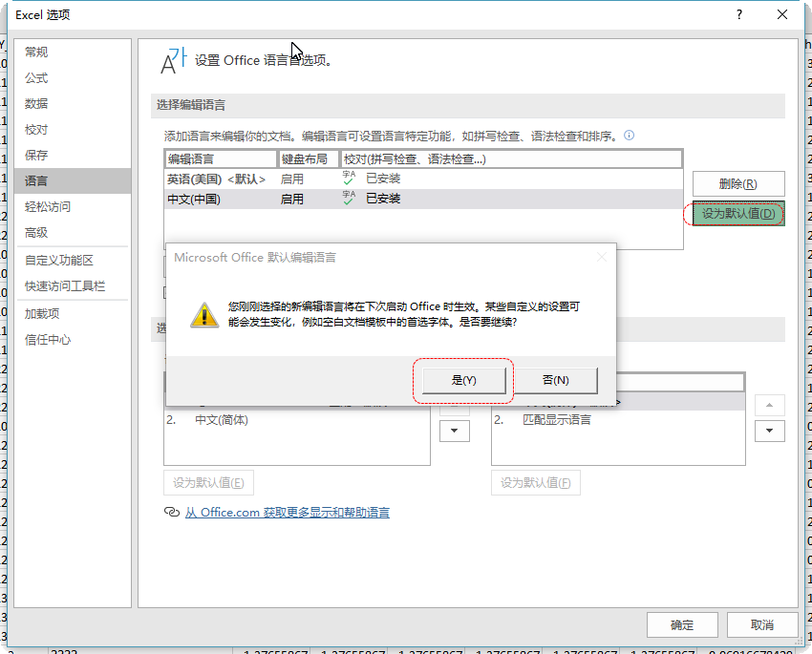Open the 公式 options category

coord(73,77)
